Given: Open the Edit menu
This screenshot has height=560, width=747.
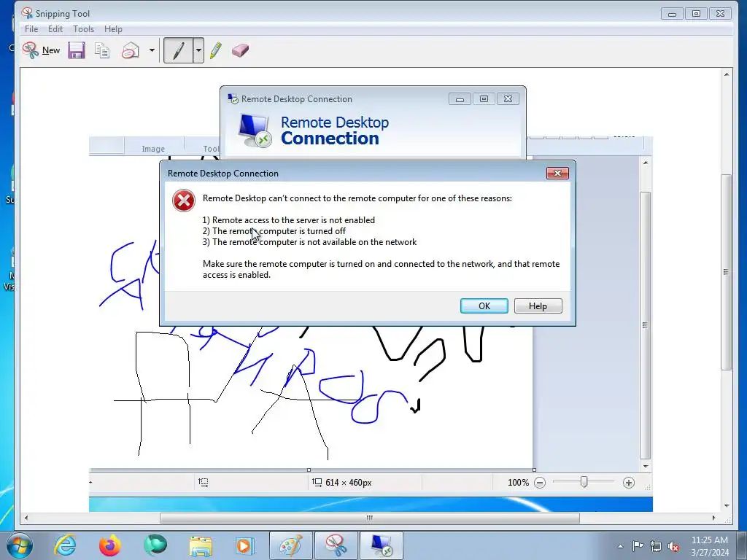Looking at the screenshot, I should click(x=55, y=29).
